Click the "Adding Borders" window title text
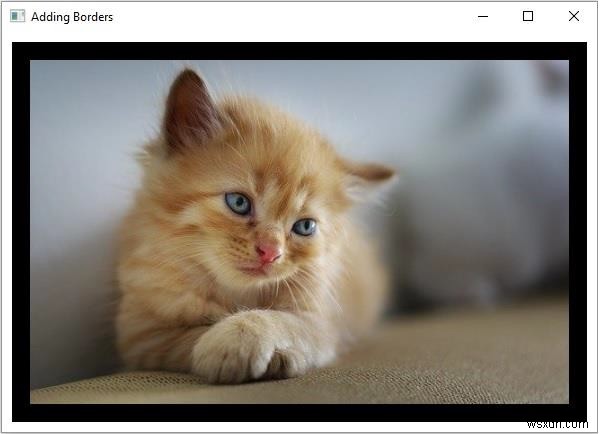Image resolution: width=600 pixels, height=434 pixels. pos(72,17)
